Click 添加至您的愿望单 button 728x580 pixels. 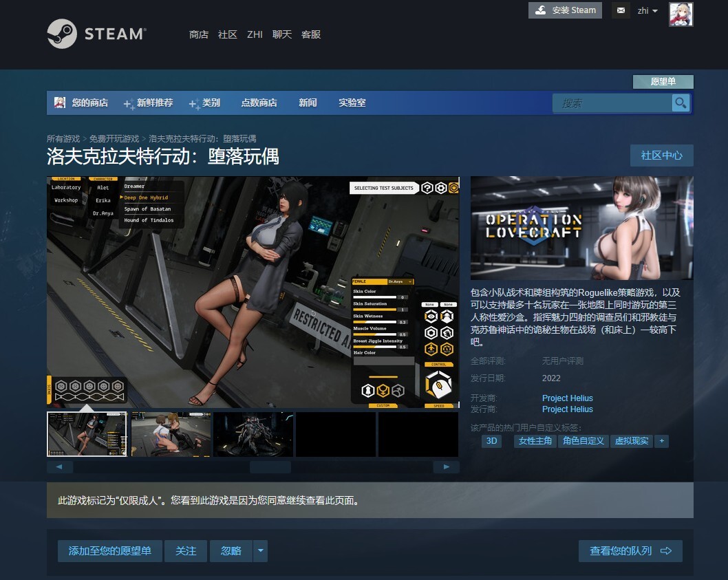pos(110,551)
